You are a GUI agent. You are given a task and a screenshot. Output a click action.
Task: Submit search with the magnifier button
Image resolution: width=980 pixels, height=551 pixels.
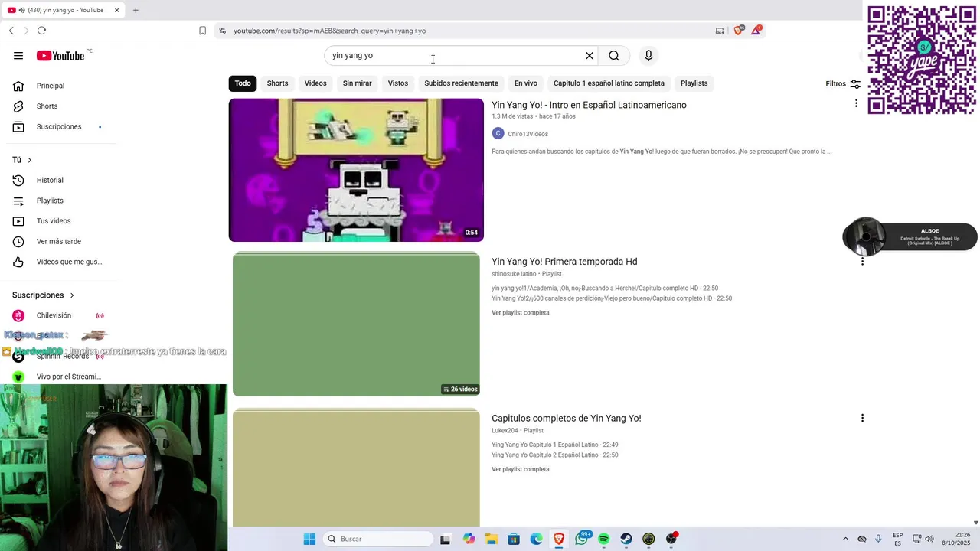click(x=614, y=55)
